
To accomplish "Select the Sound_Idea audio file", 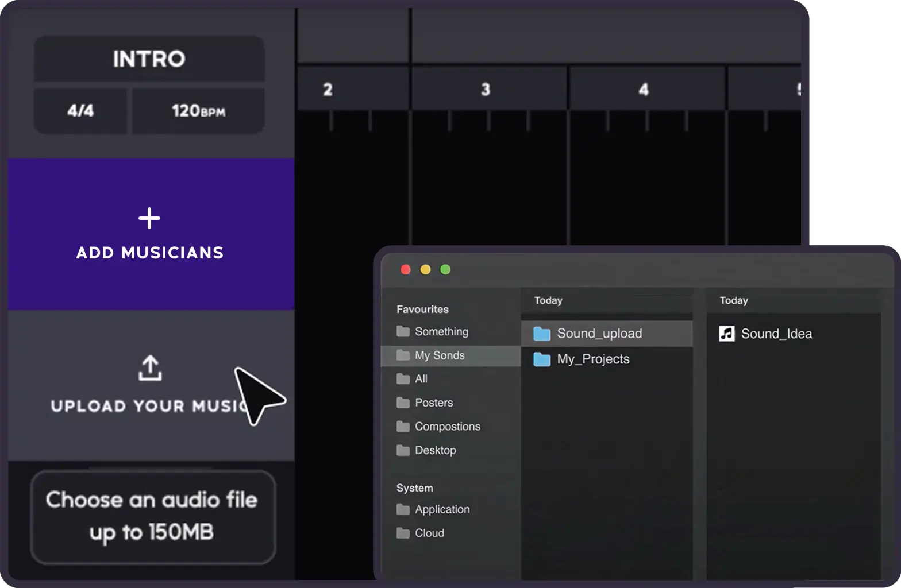I will point(776,334).
